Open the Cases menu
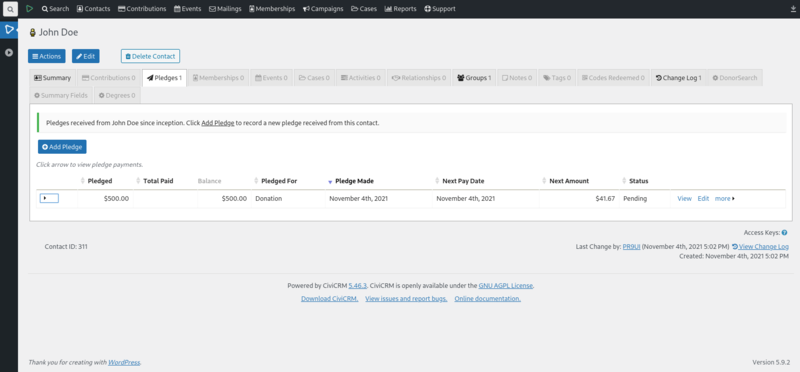The height and width of the screenshot is (372, 800). [364, 9]
